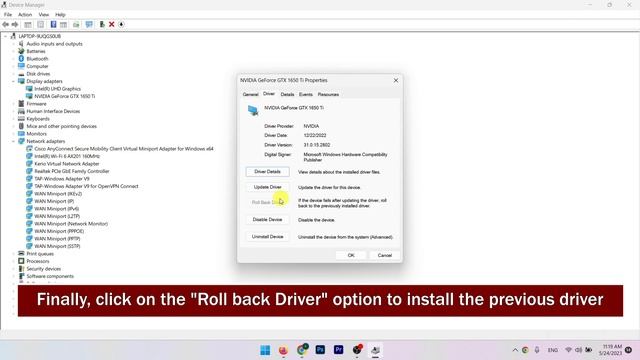Collapse the LAPTOP root node

(x=6, y=36)
